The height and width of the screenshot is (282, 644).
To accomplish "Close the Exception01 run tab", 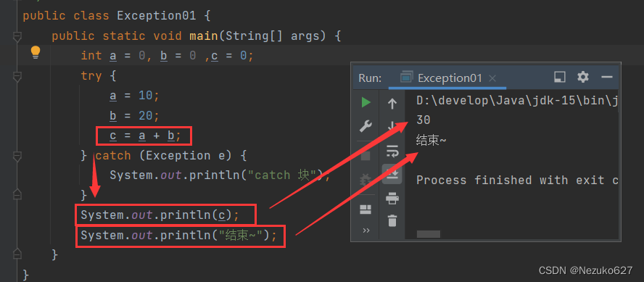I will [492, 78].
